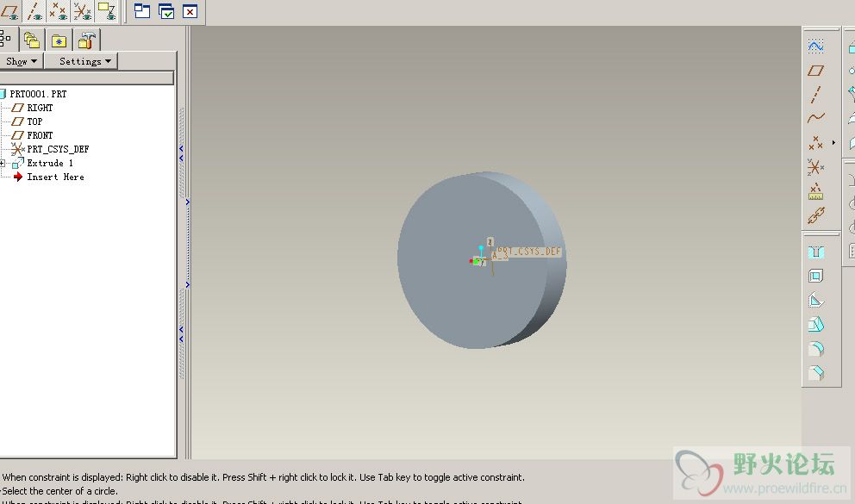Click the upper expand arrow on sash
Viewport: 855px width, 504px height.
188,202
